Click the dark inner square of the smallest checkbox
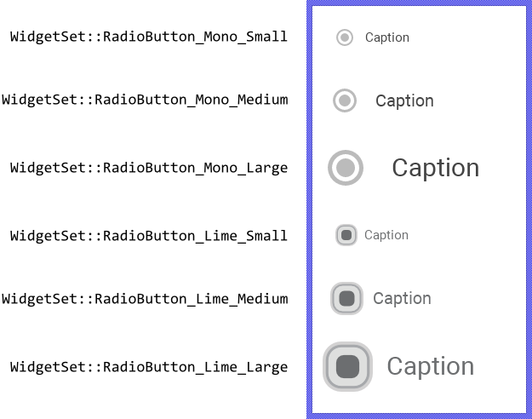532x419 pixels. coord(346,235)
